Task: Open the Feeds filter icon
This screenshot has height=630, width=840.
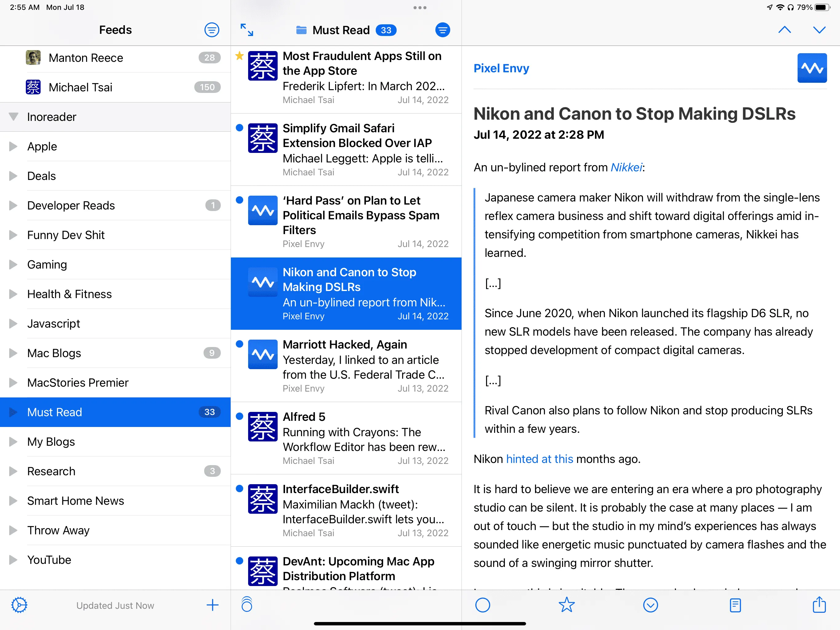Action: click(212, 30)
